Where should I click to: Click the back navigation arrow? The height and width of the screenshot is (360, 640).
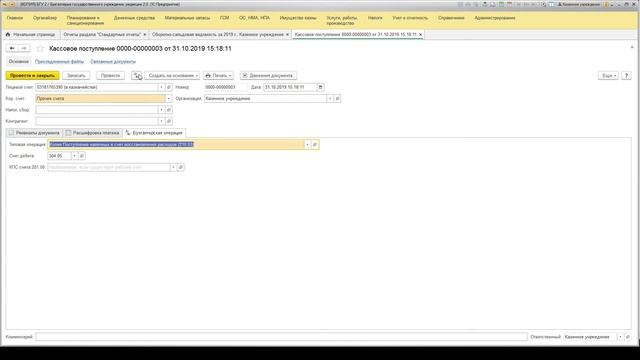point(12,49)
